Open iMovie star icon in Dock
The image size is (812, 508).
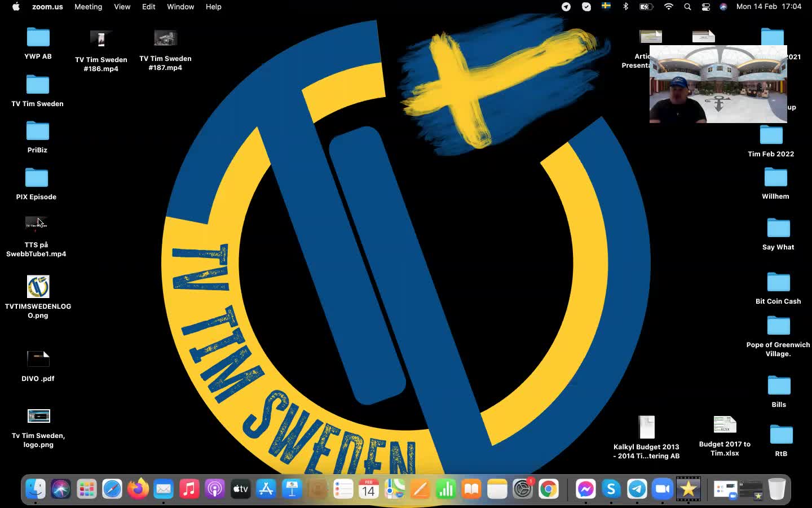(689, 489)
